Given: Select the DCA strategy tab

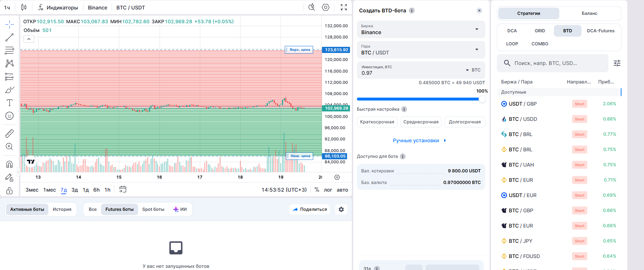Looking at the screenshot, I should point(512,31).
